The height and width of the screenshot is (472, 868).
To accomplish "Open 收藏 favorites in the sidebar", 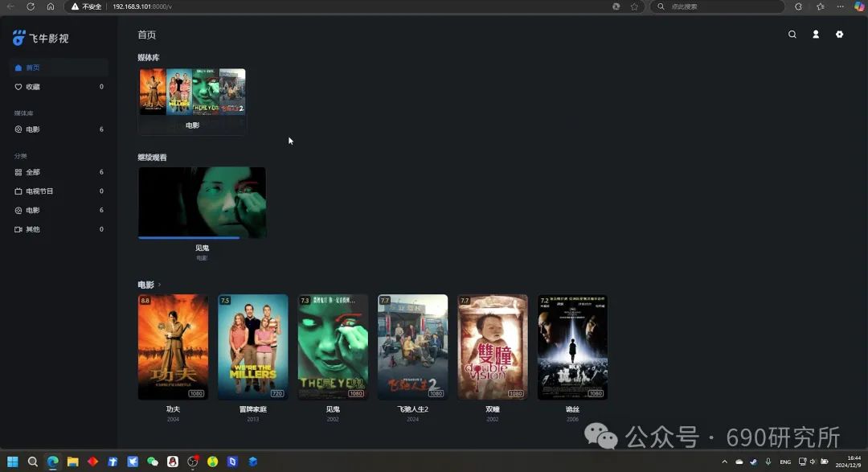I will [59, 87].
